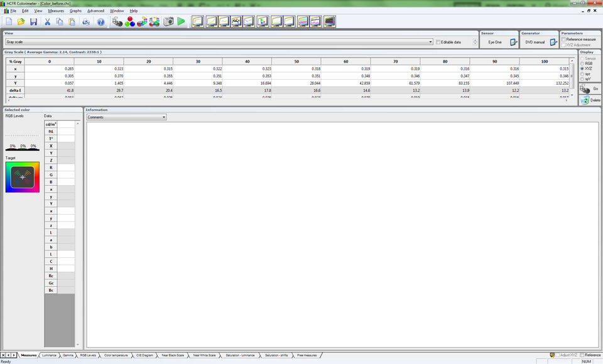Click the Editable data spinner arrows
Screen dimensions: 603x364
(475, 42)
